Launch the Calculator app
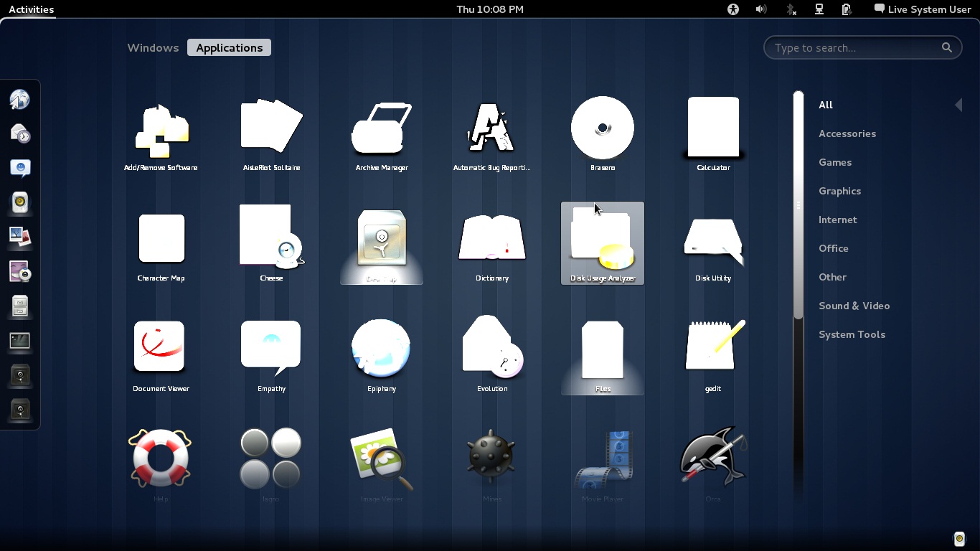Viewport: 980px width, 551px height. coord(712,129)
